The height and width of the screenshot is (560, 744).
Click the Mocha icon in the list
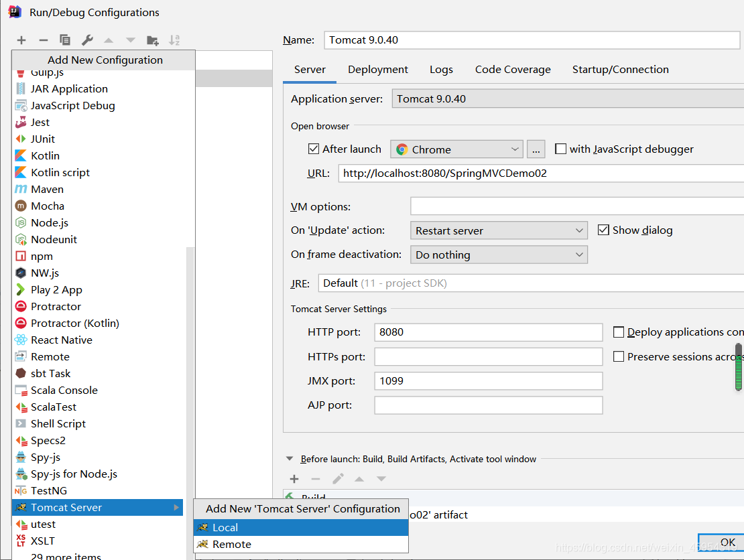(x=20, y=206)
